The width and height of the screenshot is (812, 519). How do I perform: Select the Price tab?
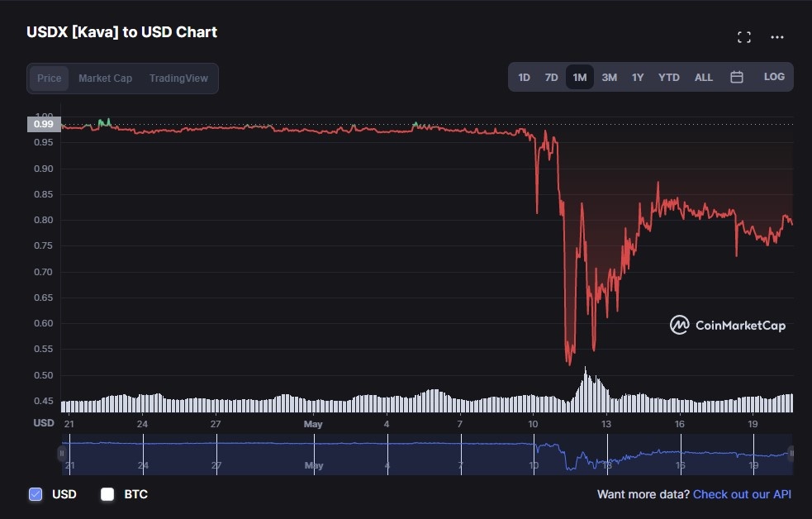click(x=49, y=78)
